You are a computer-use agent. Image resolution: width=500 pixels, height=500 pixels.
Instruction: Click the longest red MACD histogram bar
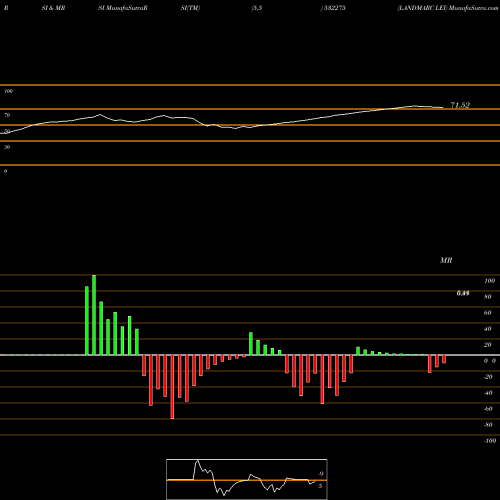coord(172,387)
